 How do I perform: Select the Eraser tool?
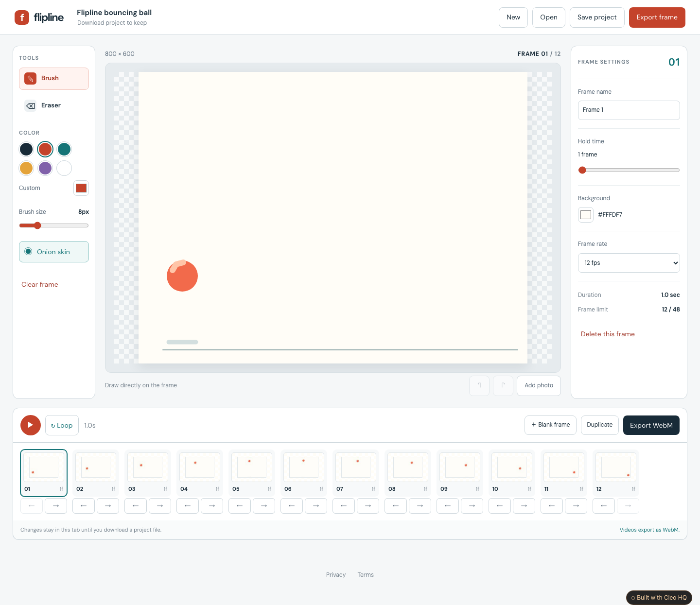(x=54, y=106)
